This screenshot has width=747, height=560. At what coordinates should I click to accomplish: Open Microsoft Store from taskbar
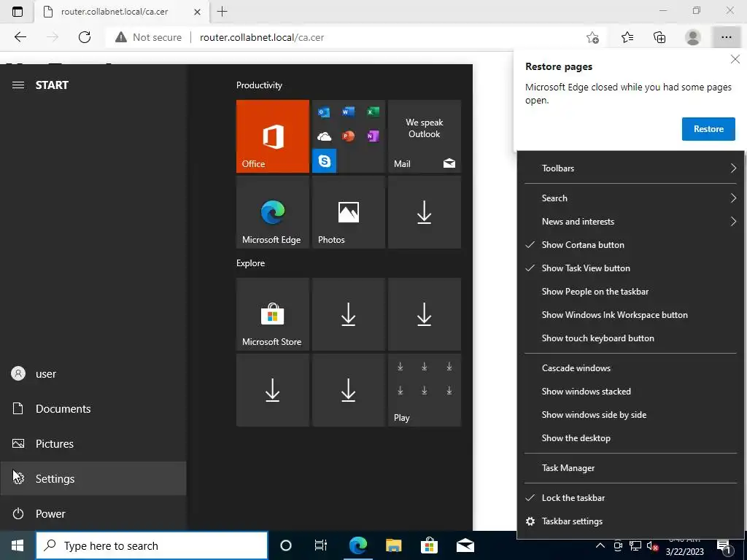pos(429,545)
